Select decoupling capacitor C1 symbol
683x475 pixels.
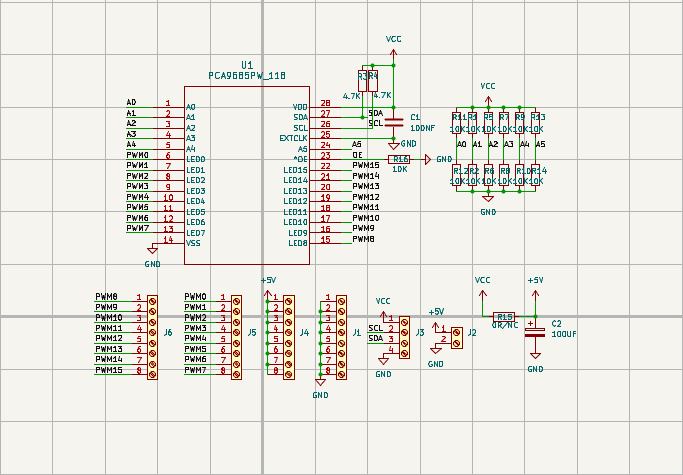(394, 123)
